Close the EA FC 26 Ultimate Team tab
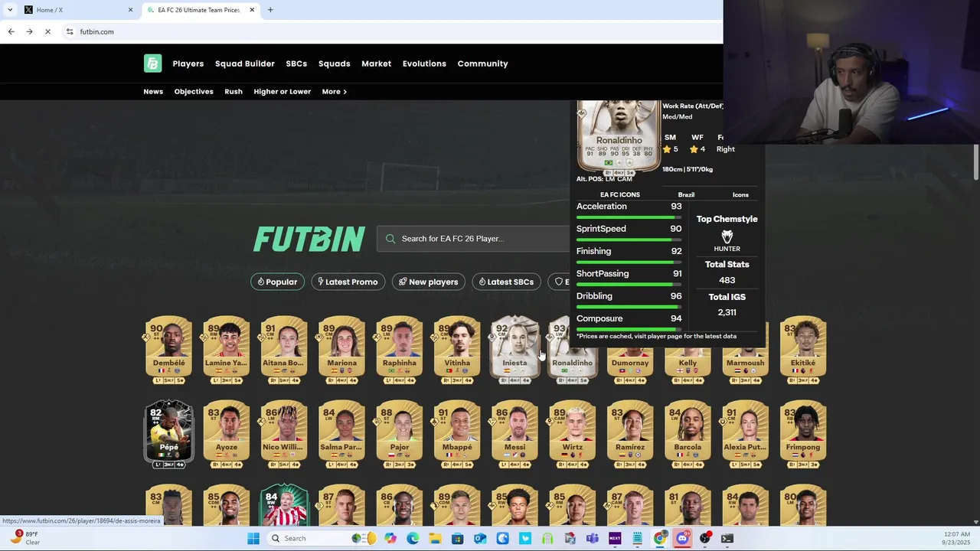The height and width of the screenshot is (551, 980). [252, 10]
